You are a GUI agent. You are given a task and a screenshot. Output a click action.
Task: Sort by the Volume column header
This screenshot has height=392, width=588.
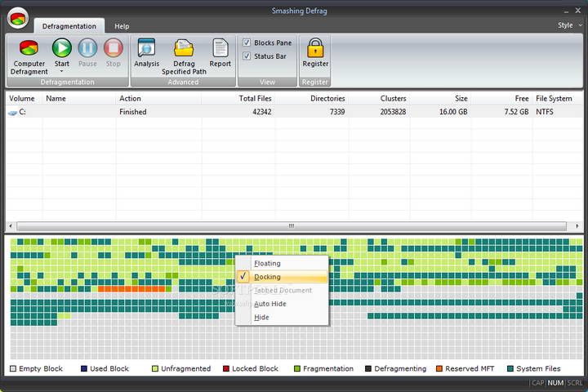pyautogui.click(x=22, y=98)
